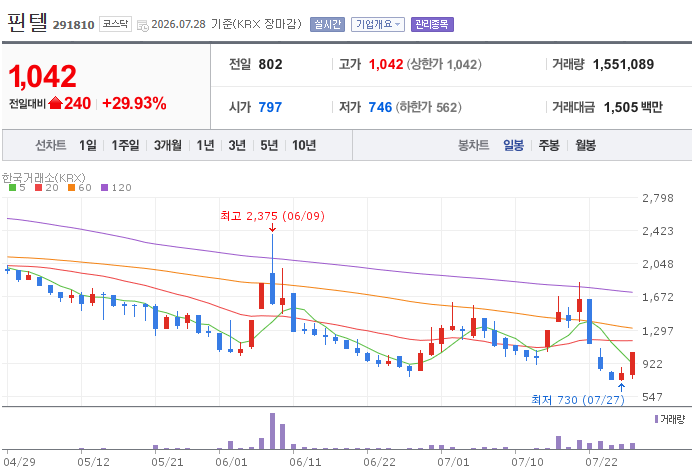Click the 코스닥 market label
692x473 pixels.
click(x=115, y=24)
